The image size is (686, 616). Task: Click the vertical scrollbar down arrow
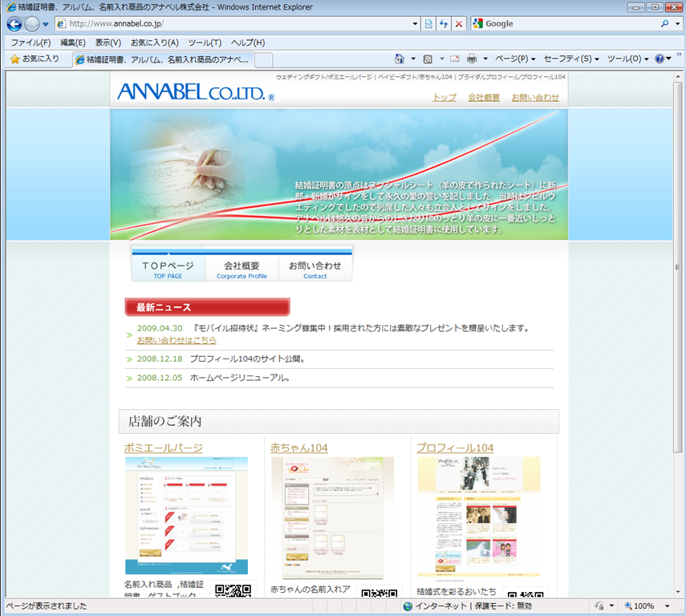678,592
